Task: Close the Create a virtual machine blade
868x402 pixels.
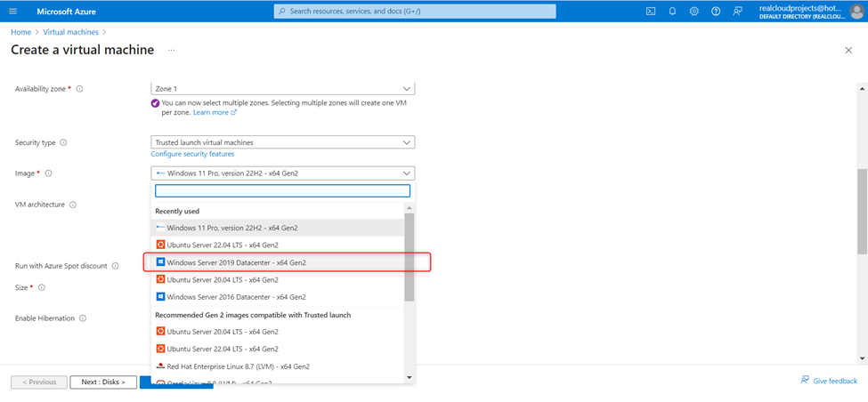Action: coord(848,51)
